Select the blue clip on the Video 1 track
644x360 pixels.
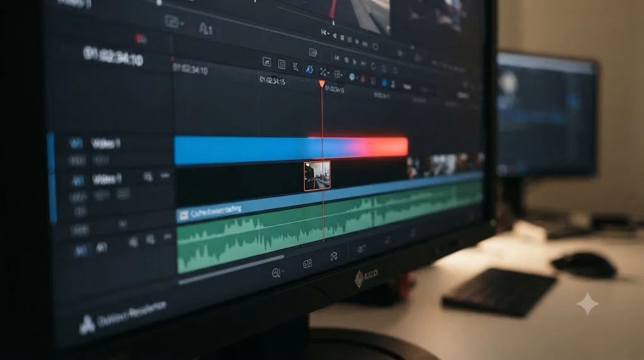click(x=291, y=151)
